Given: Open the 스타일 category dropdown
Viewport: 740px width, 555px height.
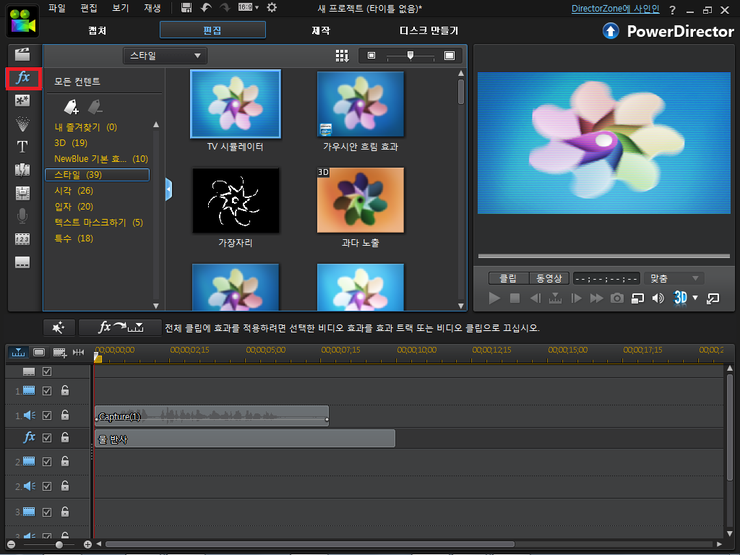Looking at the screenshot, I should 165,56.
